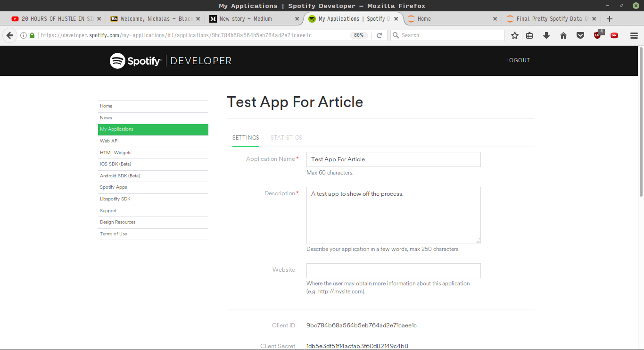Go to Firefox home page icon
644x350 pixels.
click(x=563, y=35)
